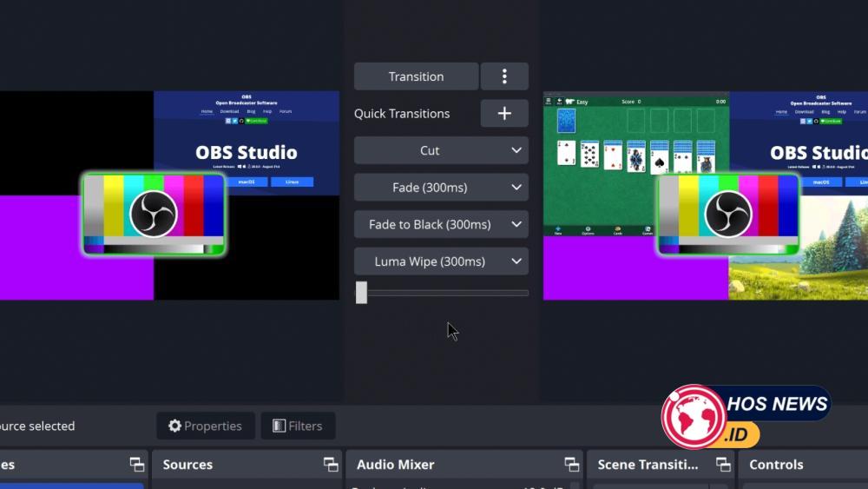Screen dimensions: 868x489
Task: Add a new quick transition with plus button
Action: [x=504, y=114]
